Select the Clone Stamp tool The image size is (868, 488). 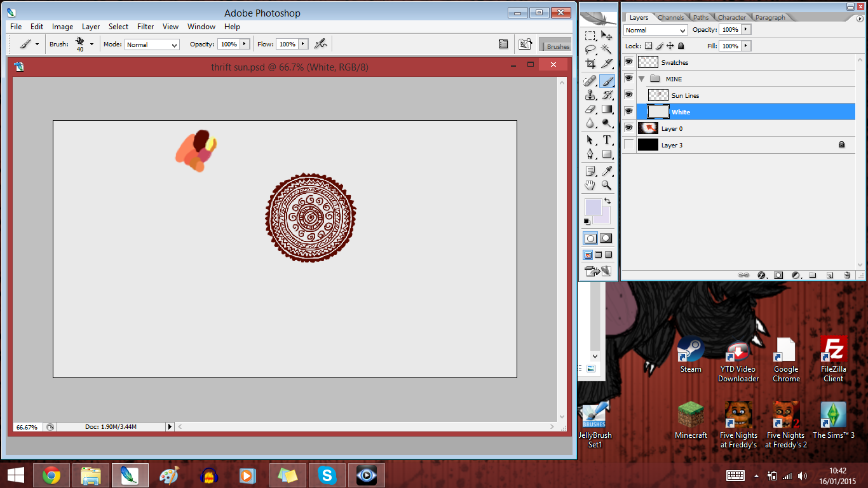pyautogui.click(x=590, y=95)
